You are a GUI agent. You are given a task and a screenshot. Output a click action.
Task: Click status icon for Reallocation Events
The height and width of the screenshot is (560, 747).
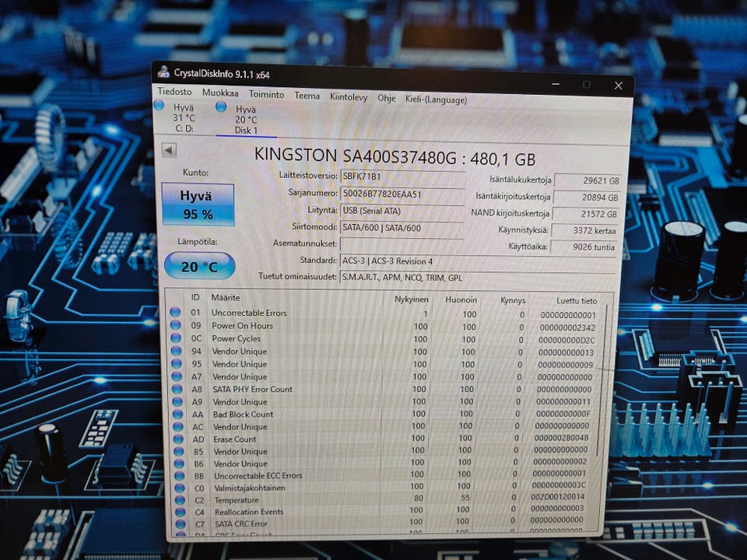click(x=180, y=512)
